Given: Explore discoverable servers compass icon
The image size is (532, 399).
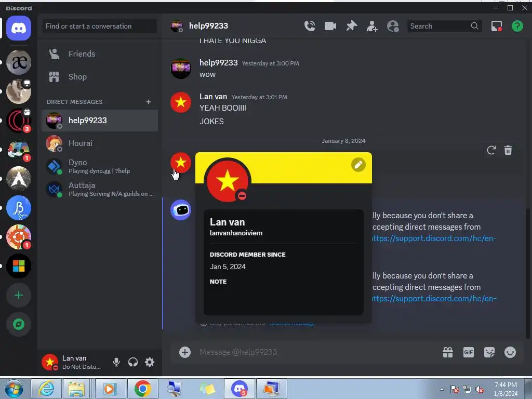Looking at the screenshot, I should click(x=19, y=324).
